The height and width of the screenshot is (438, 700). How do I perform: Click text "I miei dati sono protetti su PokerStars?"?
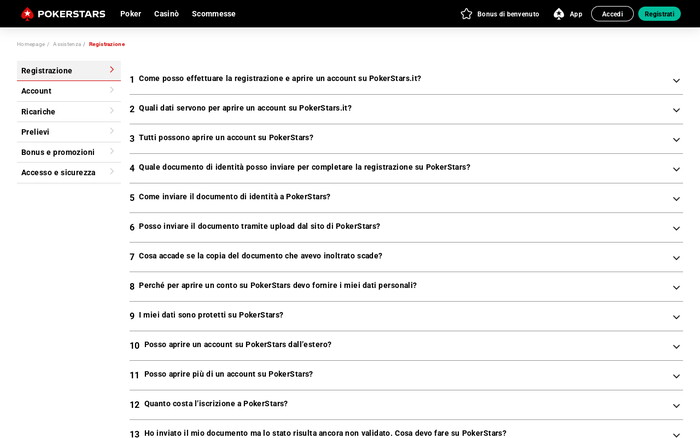(211, 315)
